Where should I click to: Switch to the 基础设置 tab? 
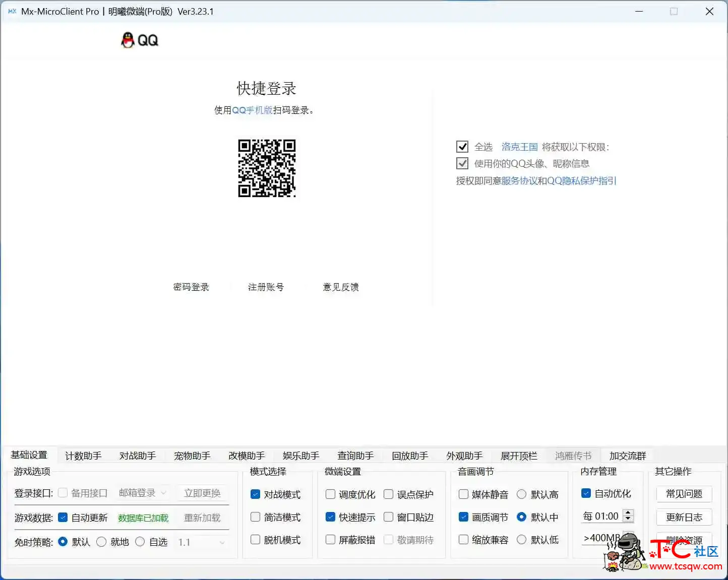(x=29, y=455)
